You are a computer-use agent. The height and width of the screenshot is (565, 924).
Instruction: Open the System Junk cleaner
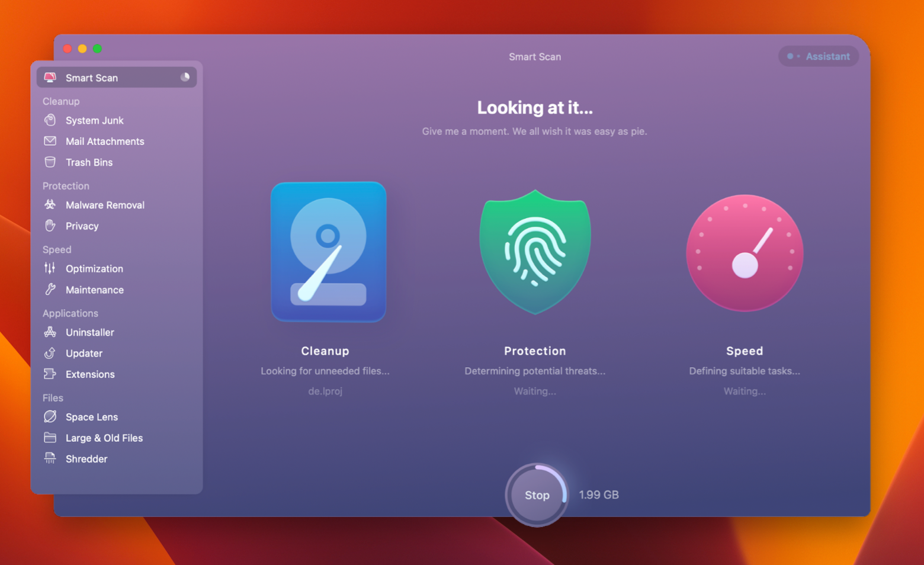point(94,120)
